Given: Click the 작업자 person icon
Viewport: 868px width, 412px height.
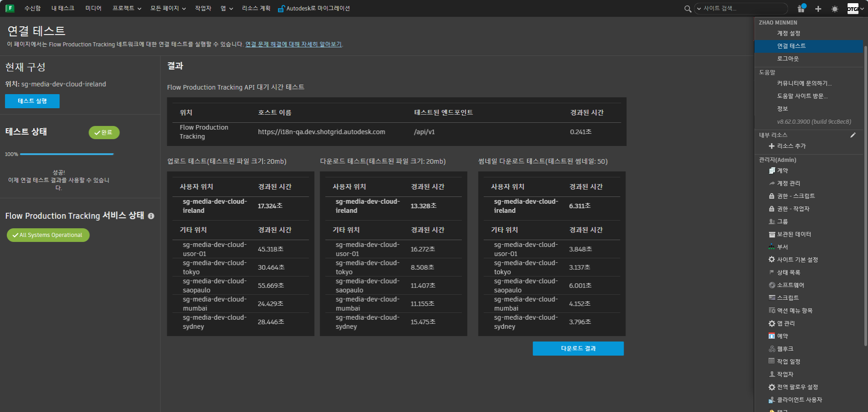Looking at the screenshot, I should pos(772,374).
